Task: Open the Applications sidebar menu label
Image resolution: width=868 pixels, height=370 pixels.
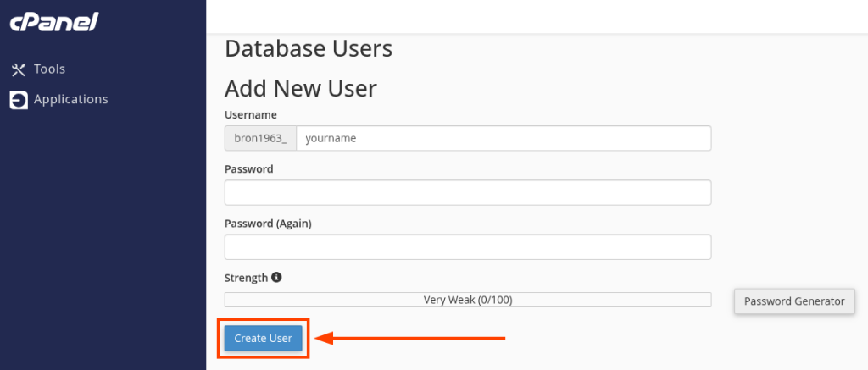Action: 71,100
